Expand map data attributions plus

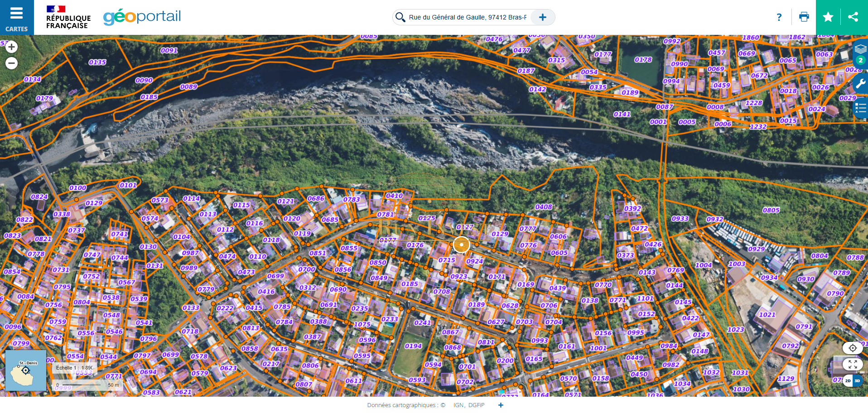pos(501,405)
